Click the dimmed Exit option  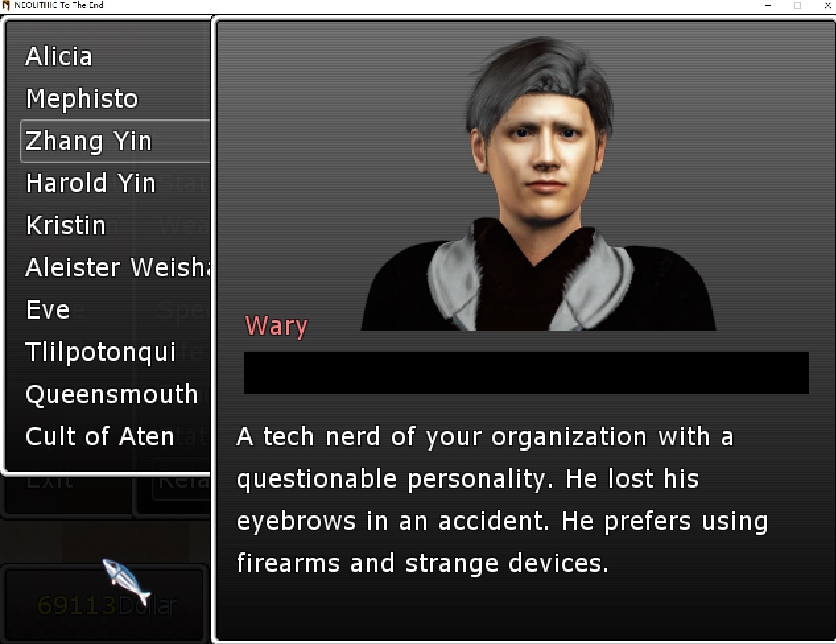point(50,480)
